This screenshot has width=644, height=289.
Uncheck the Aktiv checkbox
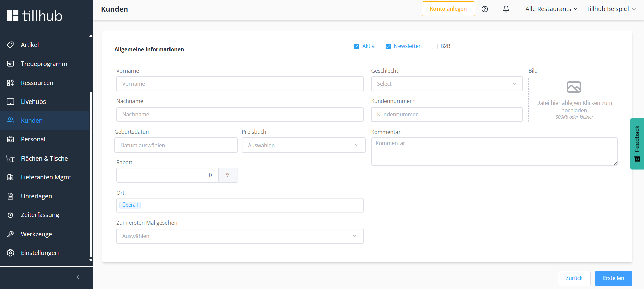(356, 46)
